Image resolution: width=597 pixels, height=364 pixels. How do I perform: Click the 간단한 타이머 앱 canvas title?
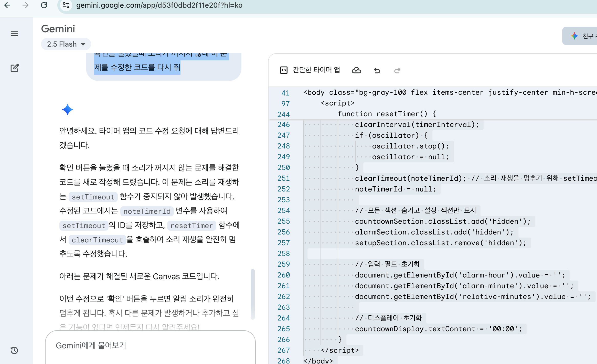316,70
